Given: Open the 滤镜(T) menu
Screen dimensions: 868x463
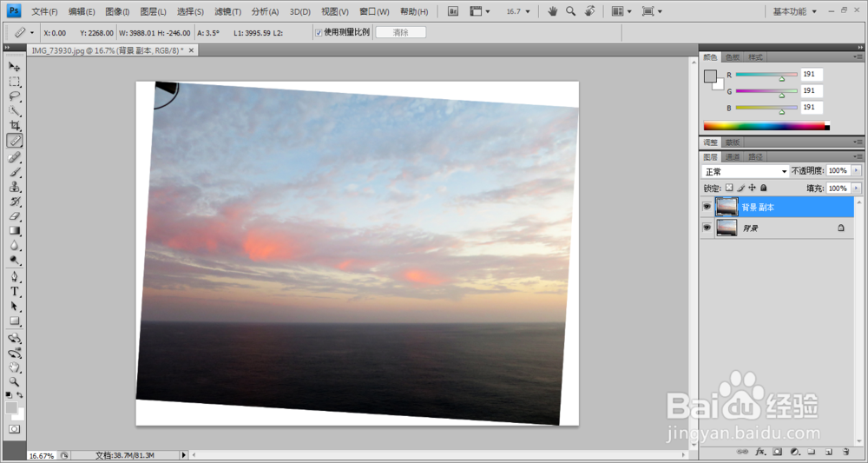Looking at the screenshot, I should point(227,11).
